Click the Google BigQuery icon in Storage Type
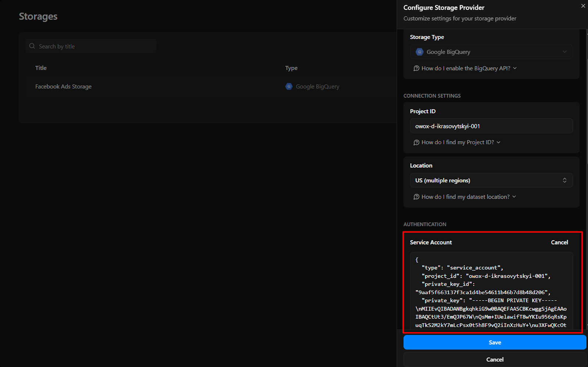 click(x=420, y=52)
